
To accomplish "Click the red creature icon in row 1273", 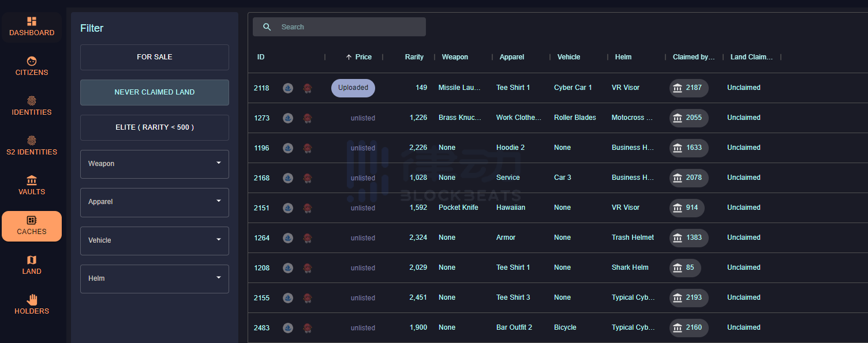I will point(308,118).
